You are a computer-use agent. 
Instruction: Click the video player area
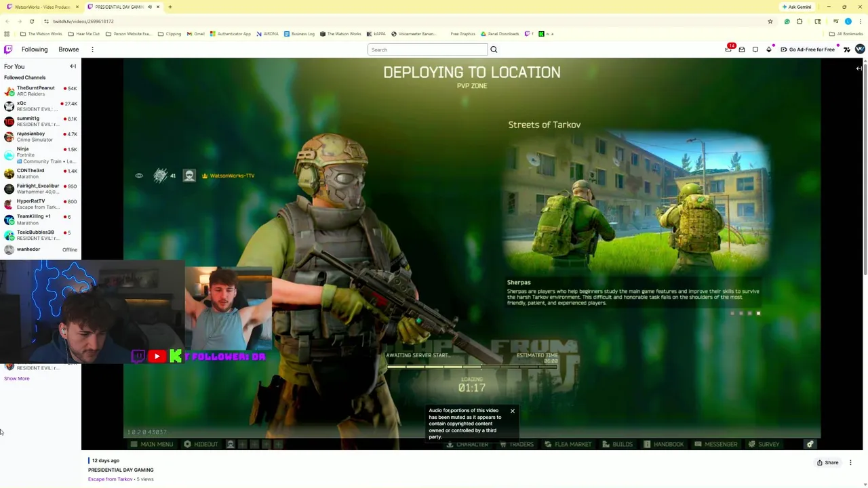(x=472, y=253)
